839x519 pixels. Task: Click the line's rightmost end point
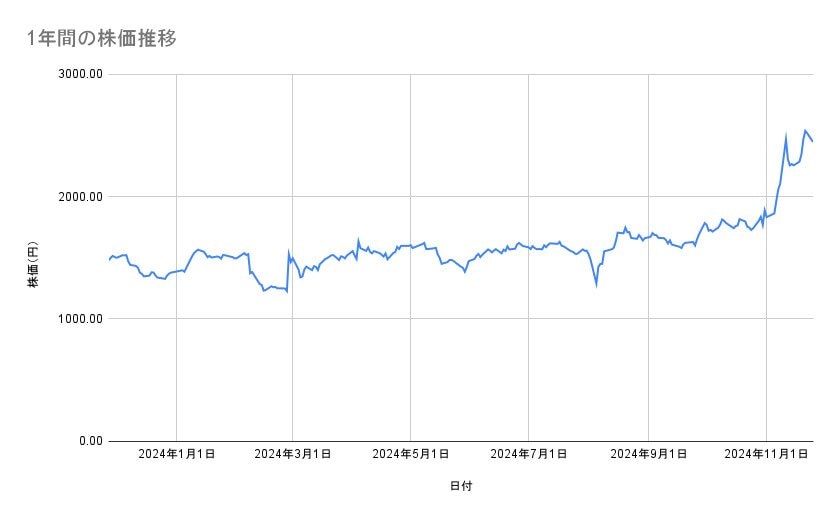pyautogui.click(x=812, y=141)
